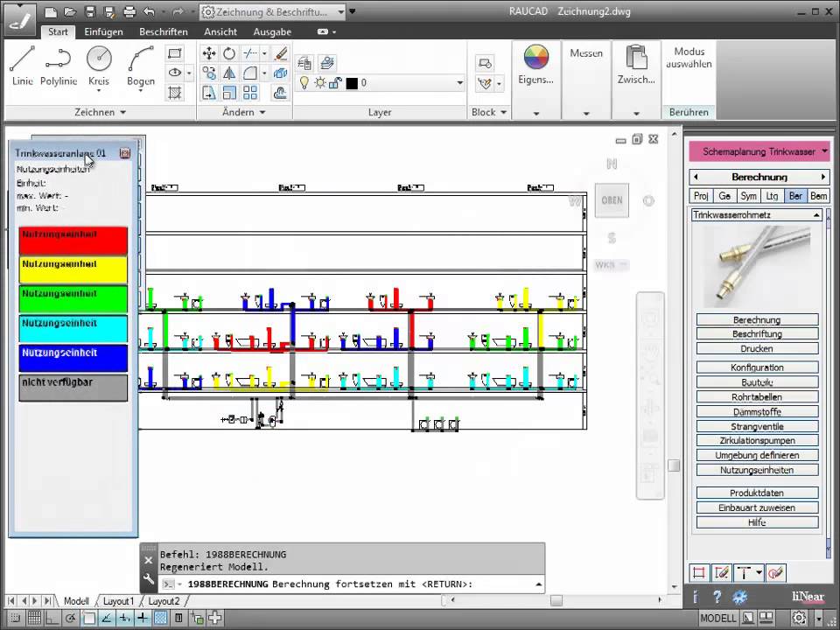The height and width of the screenshot is (630, 840).
Task: Click the Plot printer icon
Action: [129, 11]
